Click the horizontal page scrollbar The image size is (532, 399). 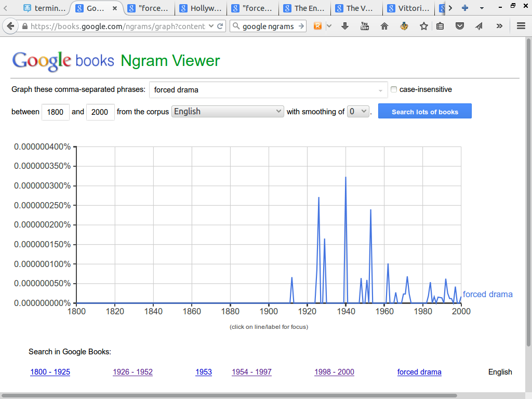point(229,395)
